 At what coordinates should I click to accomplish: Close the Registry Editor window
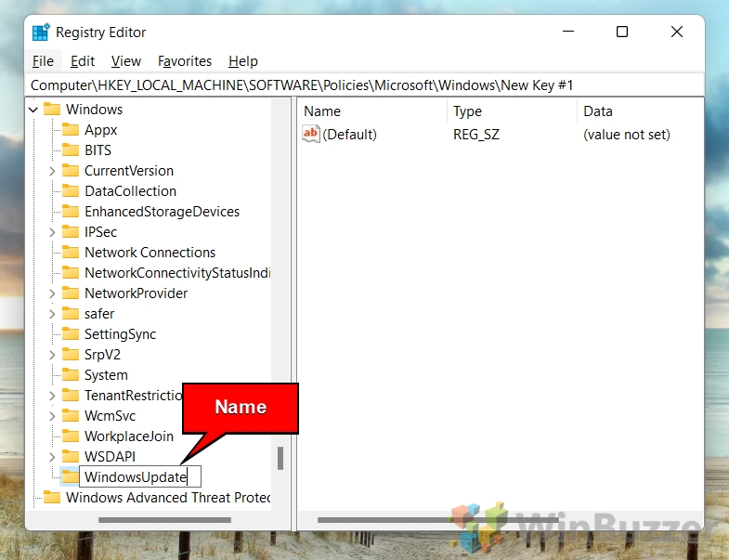pos(677,32)
